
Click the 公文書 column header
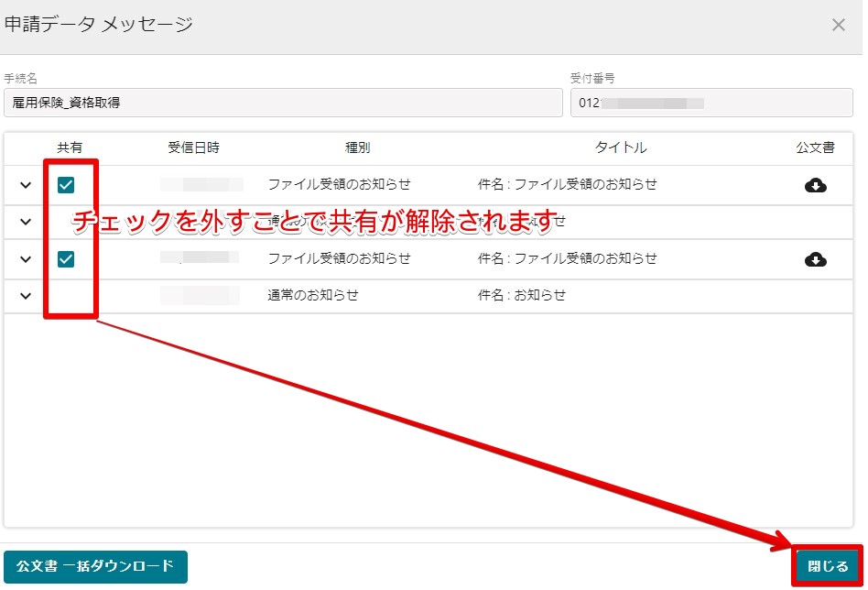click(x=816, y=147)
